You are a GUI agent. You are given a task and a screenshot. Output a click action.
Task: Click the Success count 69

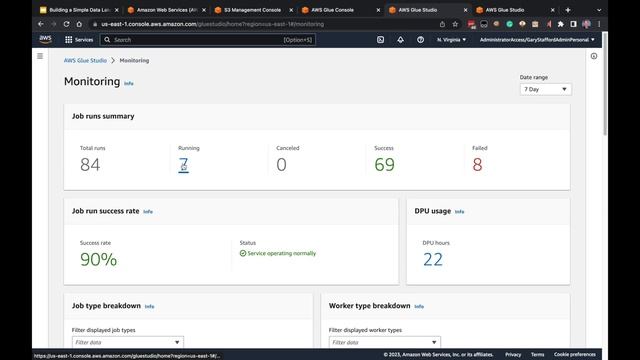point(384,165)
